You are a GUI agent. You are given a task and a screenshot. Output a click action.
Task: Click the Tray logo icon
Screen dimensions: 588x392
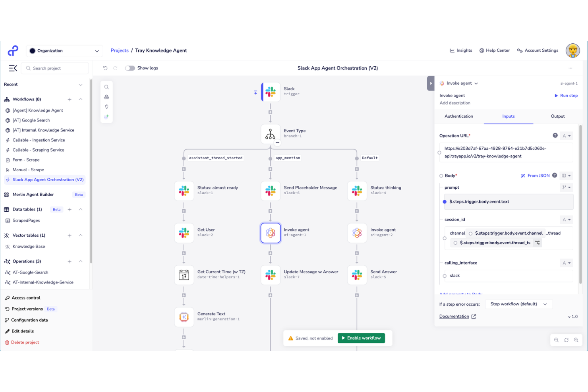tap(13, 51)
